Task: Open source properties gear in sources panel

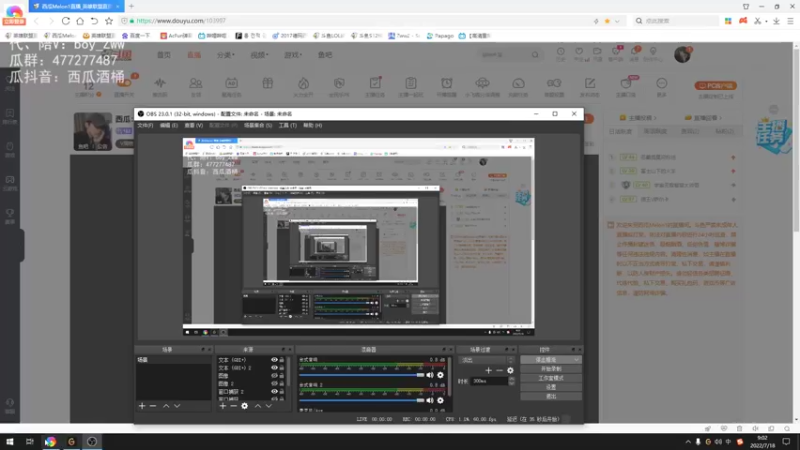Action: [244, 406]
